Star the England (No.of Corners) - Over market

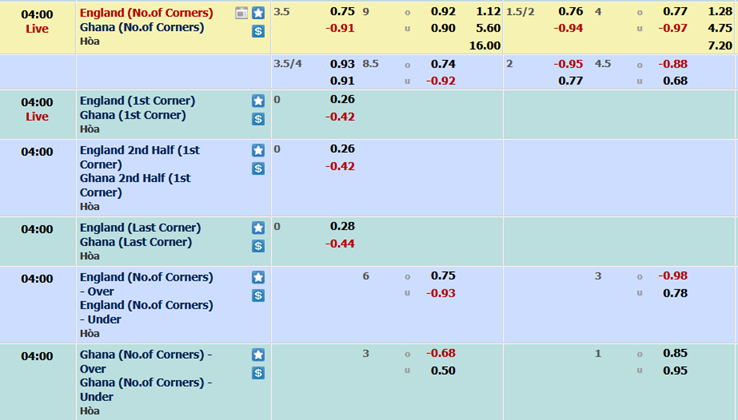pyautogui.click(x=258, y=277)
